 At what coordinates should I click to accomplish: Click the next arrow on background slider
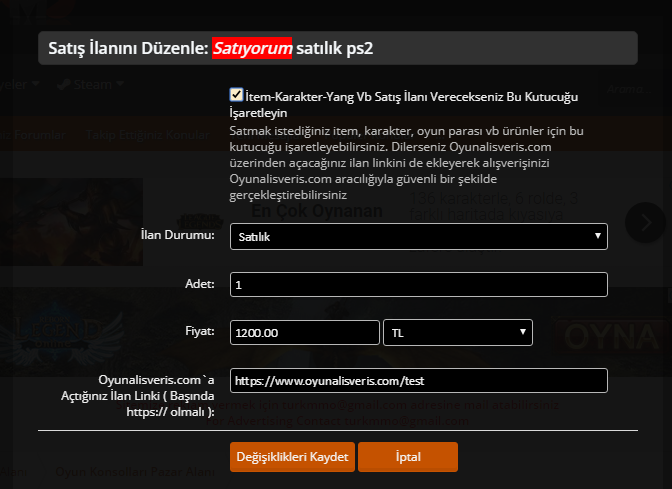click(645, 222)
